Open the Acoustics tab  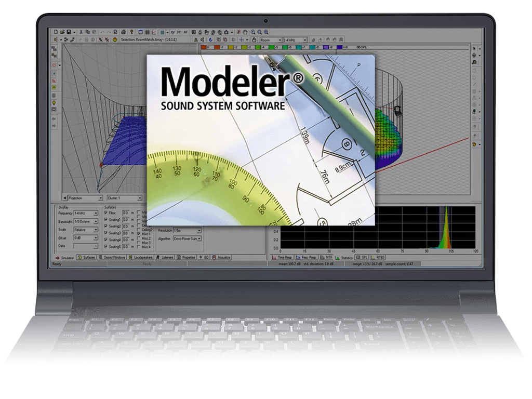(223, 258)
